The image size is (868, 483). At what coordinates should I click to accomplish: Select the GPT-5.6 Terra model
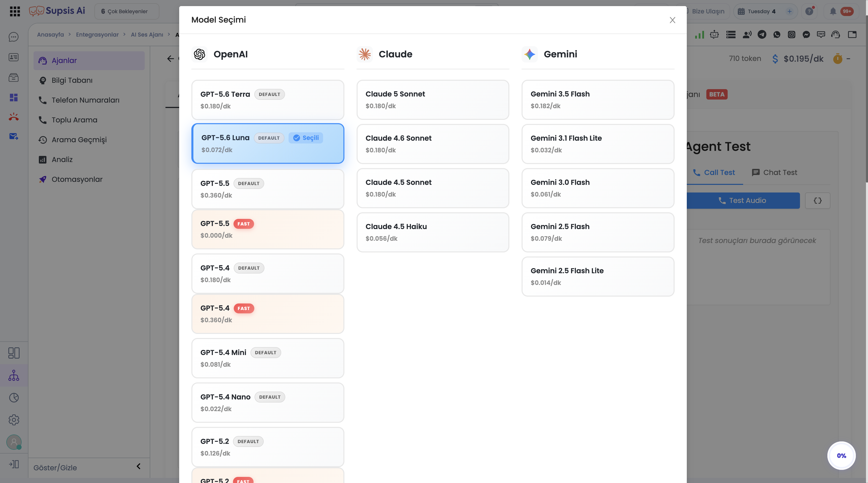pos(268,100)
